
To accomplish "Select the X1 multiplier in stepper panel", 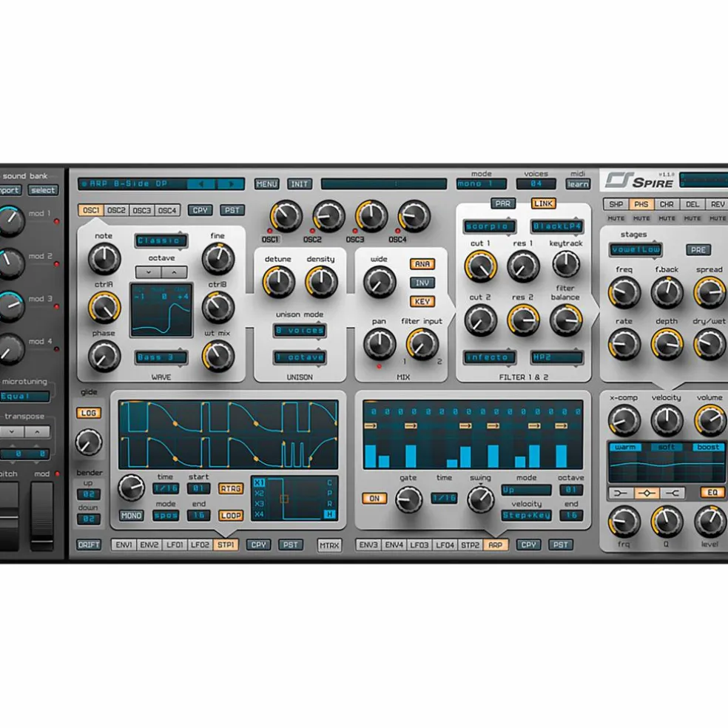I will (x=259, y=483).
